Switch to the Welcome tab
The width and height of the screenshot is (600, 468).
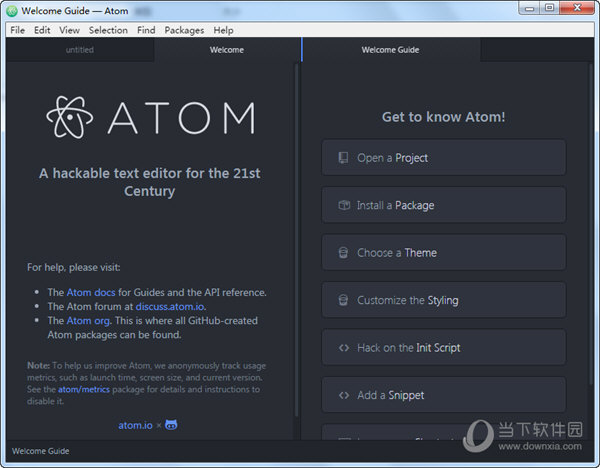(227, 50)
